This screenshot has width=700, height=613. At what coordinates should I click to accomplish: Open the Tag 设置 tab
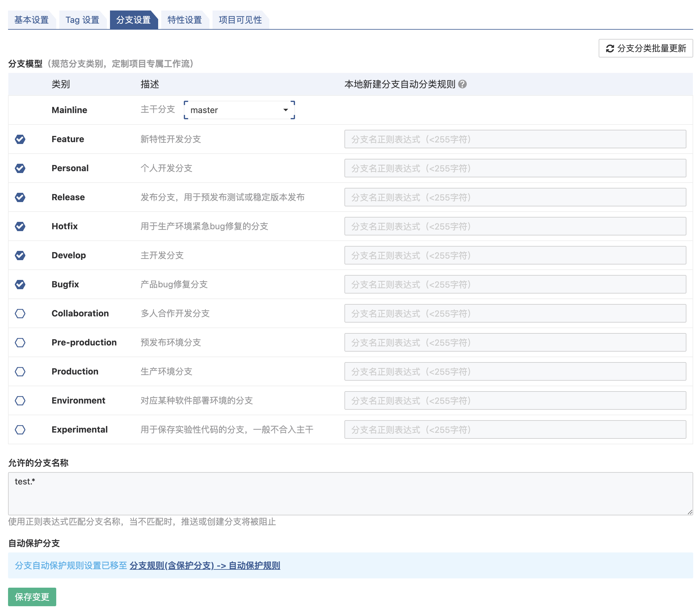click(x=82, y=20)
